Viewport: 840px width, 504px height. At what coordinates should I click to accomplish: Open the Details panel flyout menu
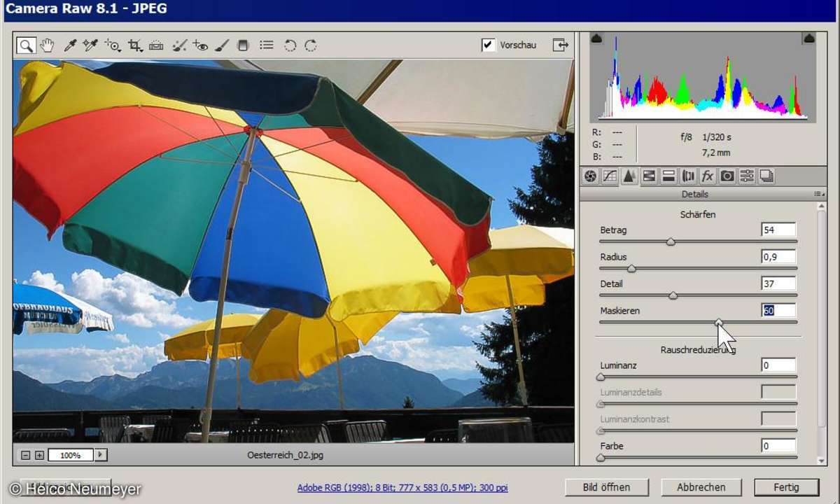(818, 194)
